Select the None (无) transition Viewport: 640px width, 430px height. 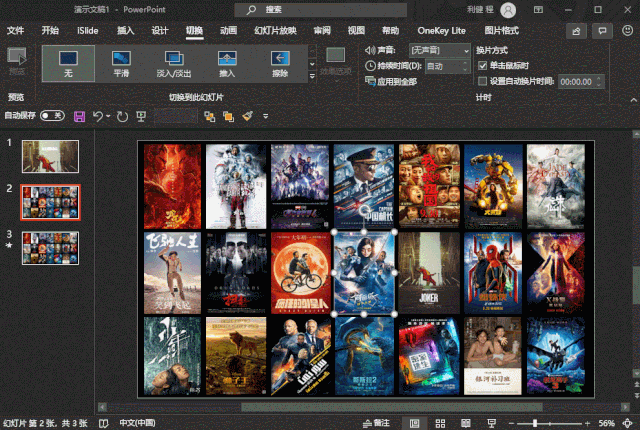click(68, 64)
